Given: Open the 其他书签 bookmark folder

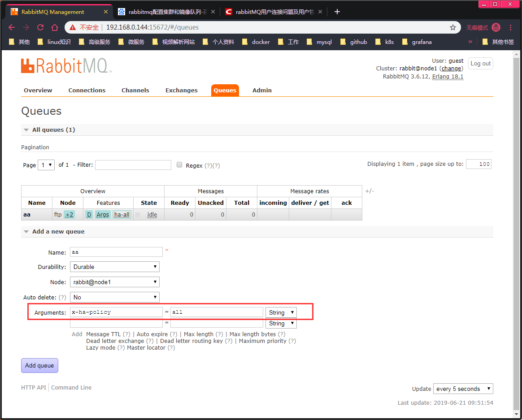Looking at the screenshot, I should (498, 42).
